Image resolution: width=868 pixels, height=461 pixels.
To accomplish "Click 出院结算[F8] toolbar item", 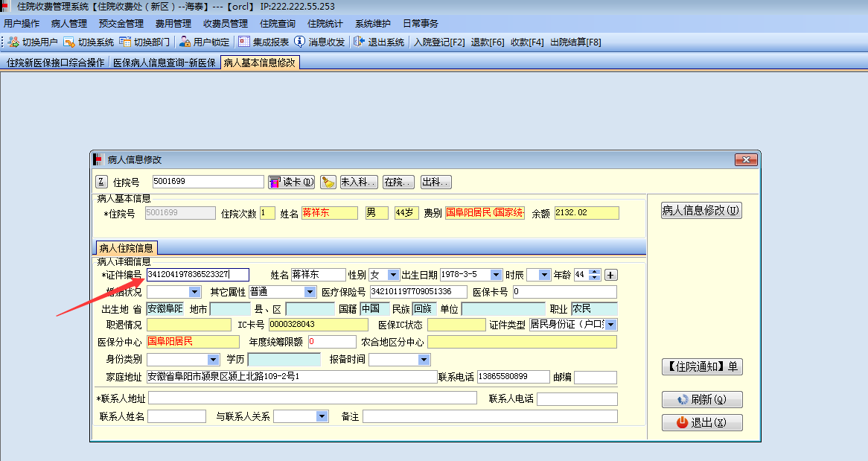I will (x=575, y=42).
